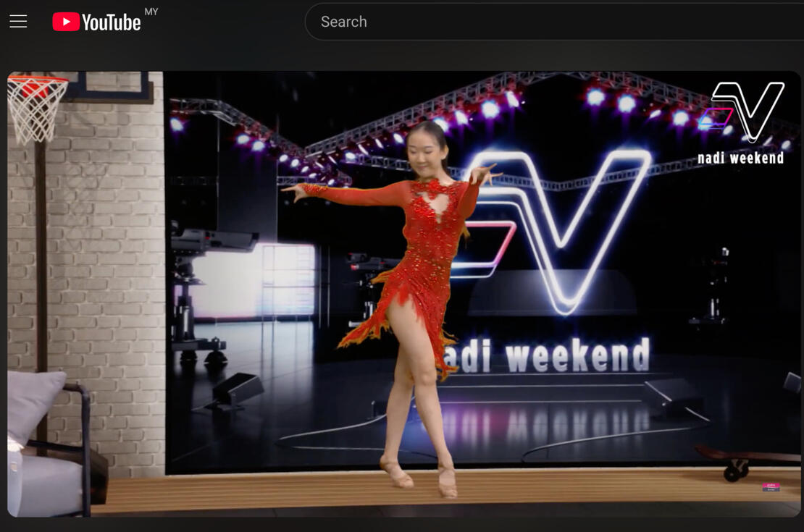Open the hamburger guide menu
The image size is (804, 532).
tap(18, 22)
